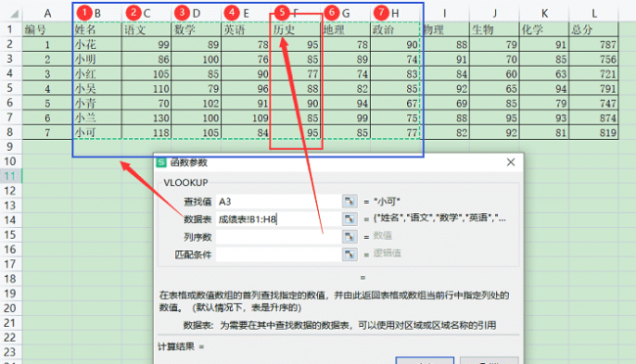Click total score cell 756
This screenshot has width=636, height=364.
(x=594, y=60)
